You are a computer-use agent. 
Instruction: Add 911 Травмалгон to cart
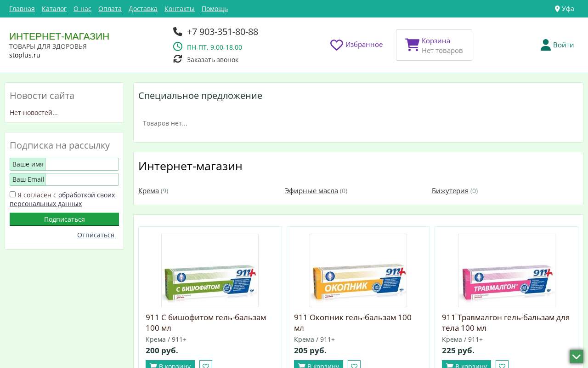466,365
